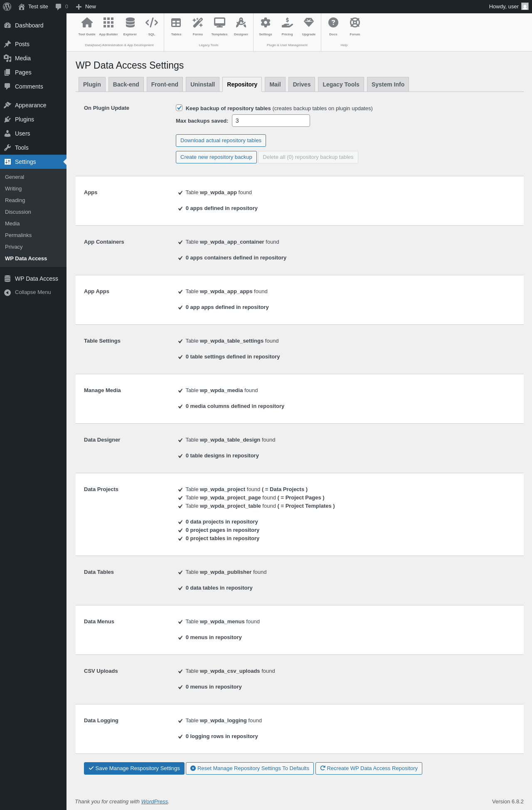The height and width of the screenshot is (810, 532).
Task: Click the Upgrade diamond icon
Action: (x=309, y=22)
